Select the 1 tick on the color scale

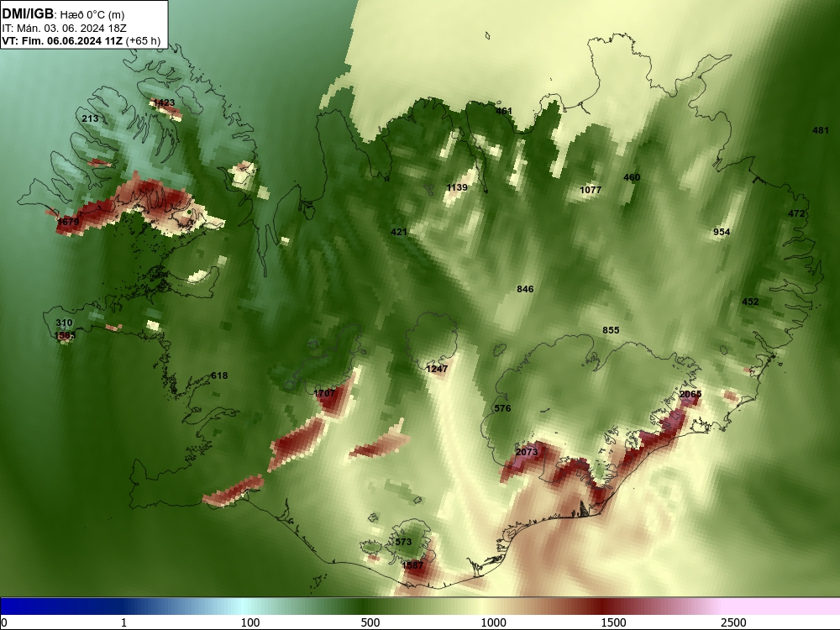click(123, 622)
